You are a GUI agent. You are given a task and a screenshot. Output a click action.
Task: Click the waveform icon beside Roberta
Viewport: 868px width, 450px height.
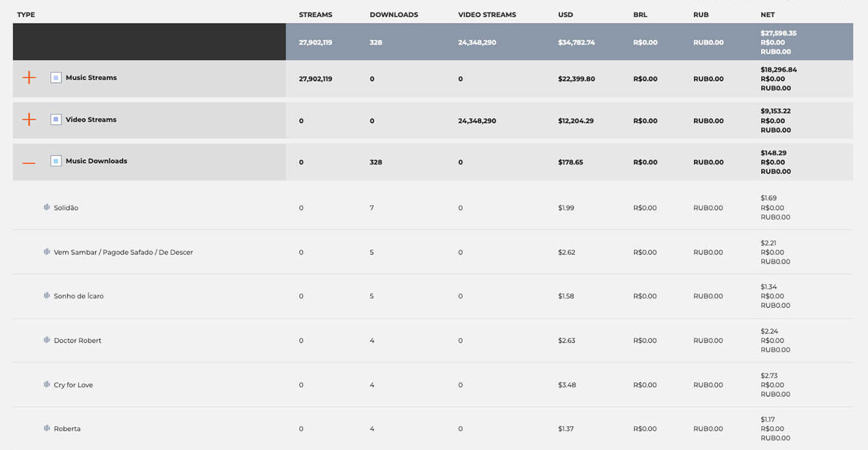point(47,429)
